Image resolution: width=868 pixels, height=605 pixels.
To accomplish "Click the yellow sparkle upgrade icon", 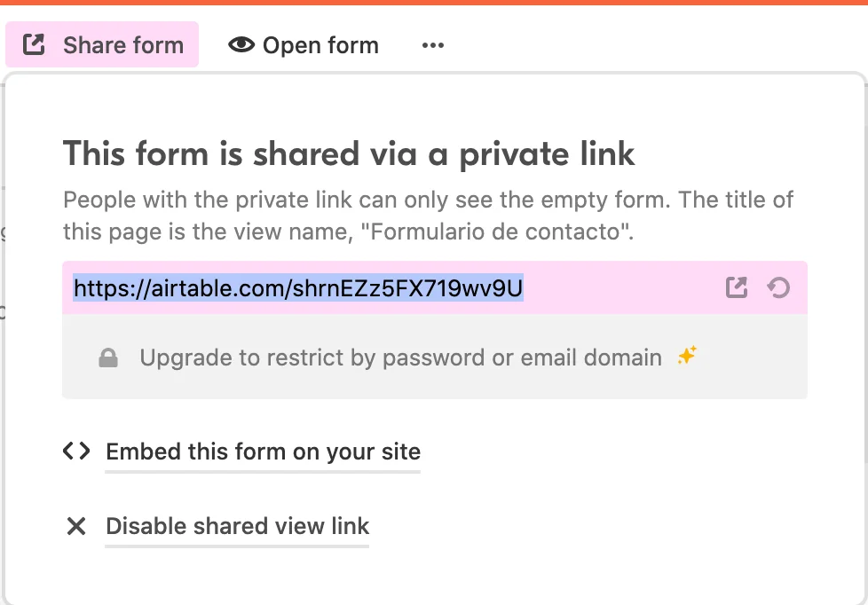I will (x=687, y=357).
